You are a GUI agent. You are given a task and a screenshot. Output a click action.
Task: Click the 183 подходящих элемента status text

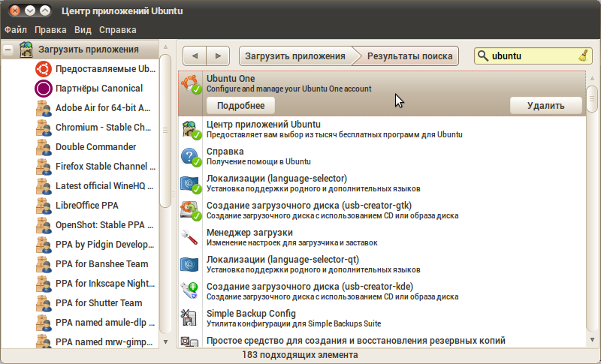tap(300, 355)
